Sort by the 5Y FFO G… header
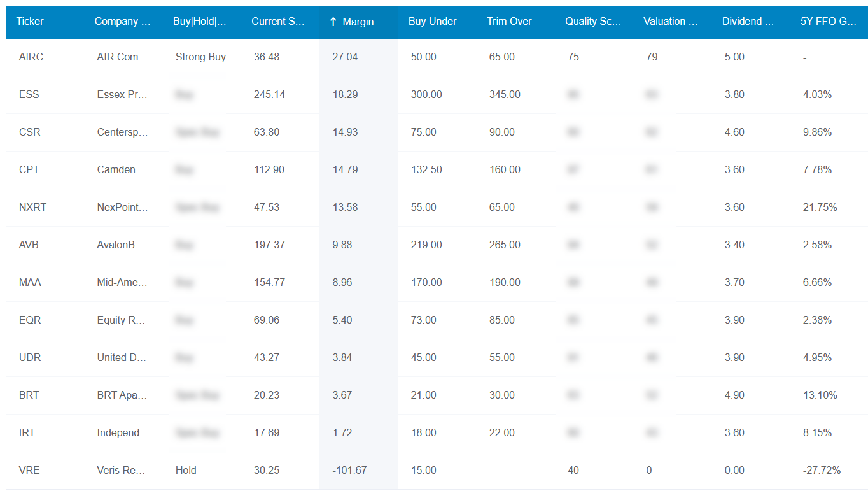Viewport: 868px width, 491px height. tap(829, 22)
